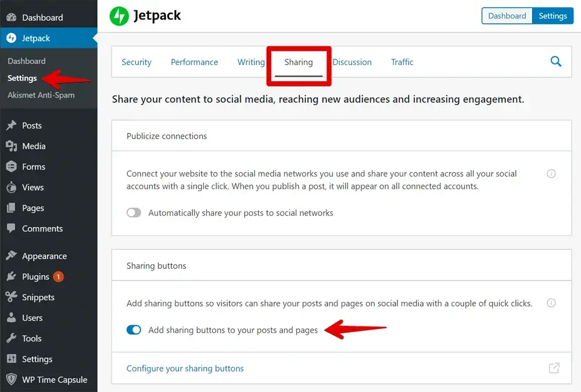Enable automatically share posts to social networks
Image resolution: width=581 pixels, height=392 pixels.
[134, 213]
